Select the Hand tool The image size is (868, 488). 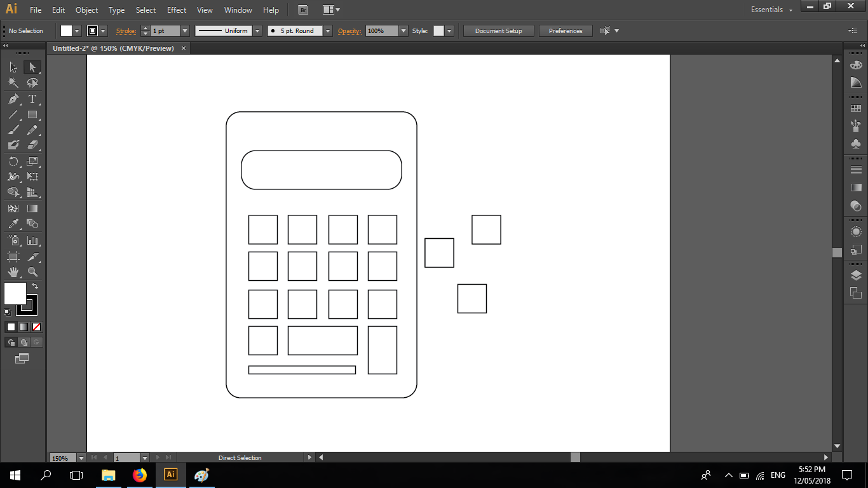pos(13,272)
